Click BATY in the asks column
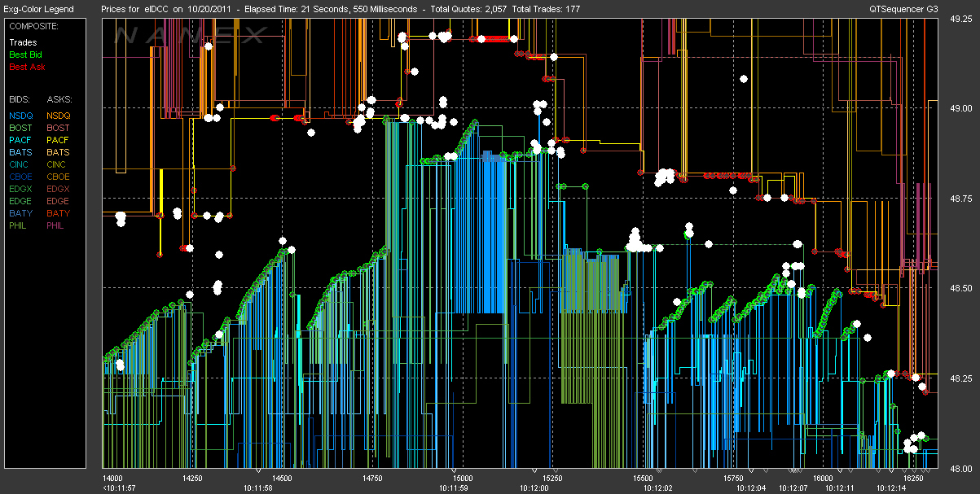 (x=59, y=213)
